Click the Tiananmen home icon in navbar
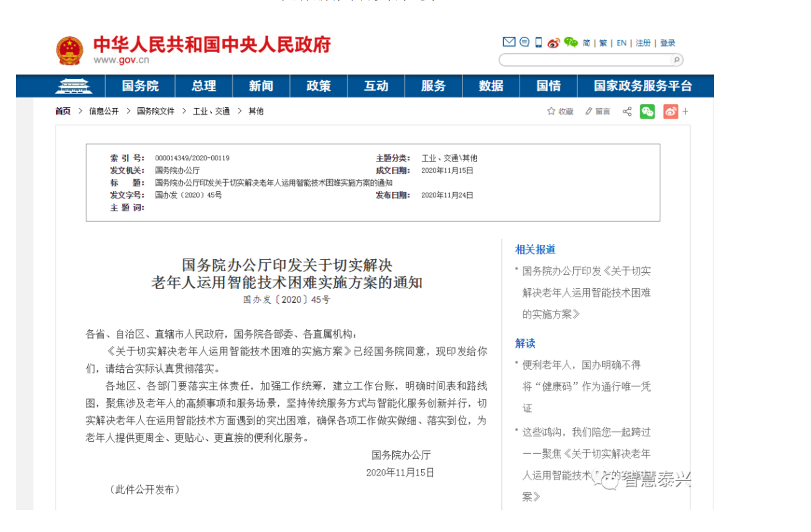Screen dimensions: 811x532 tap(74, 86)
